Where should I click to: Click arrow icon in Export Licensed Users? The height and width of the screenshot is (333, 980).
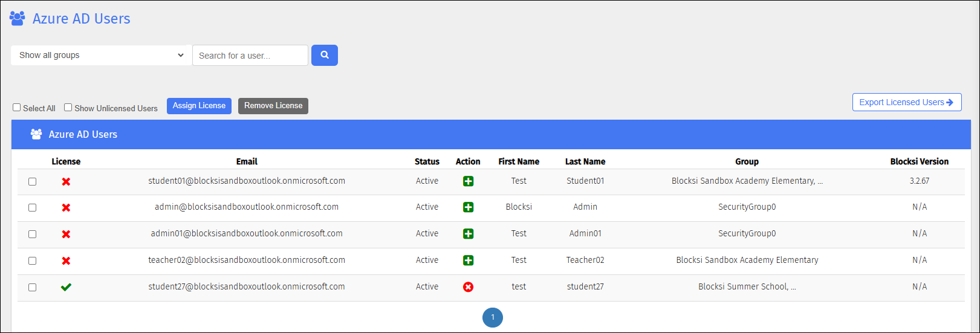pyautogui.click(x=950, y=102)
